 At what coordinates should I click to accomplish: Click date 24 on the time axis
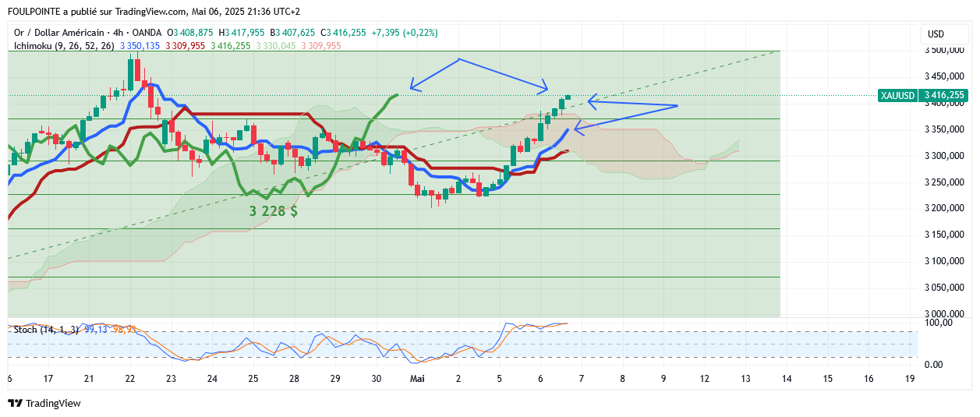pos(212,379)
